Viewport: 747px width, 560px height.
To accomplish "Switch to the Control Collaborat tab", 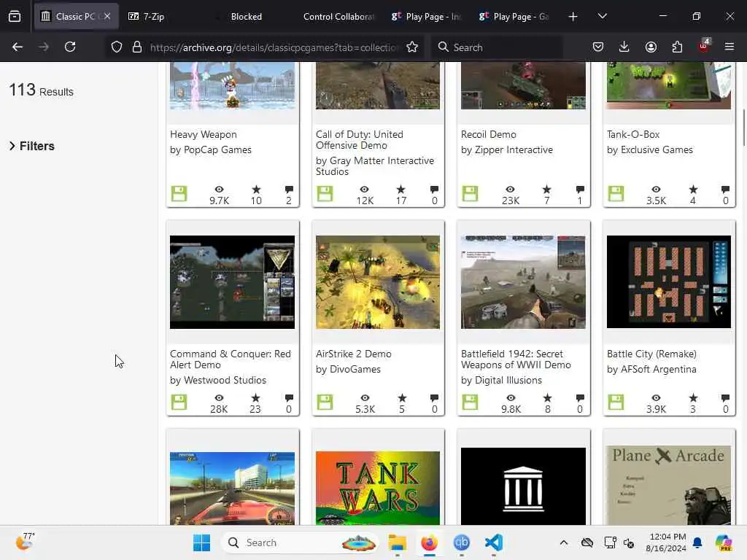I will (x=338, y=16).
